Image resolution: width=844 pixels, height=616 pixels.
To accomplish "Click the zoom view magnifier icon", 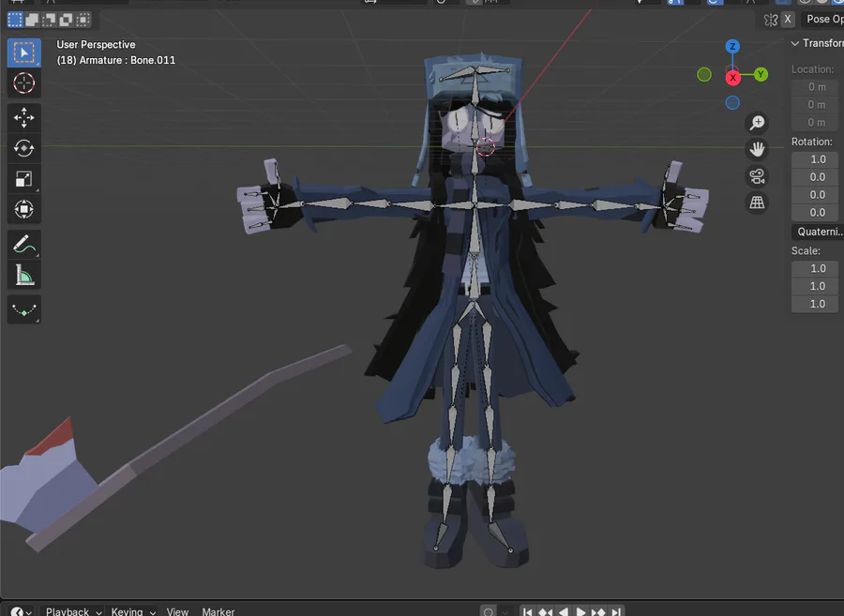I will click(x=758, y=123).
